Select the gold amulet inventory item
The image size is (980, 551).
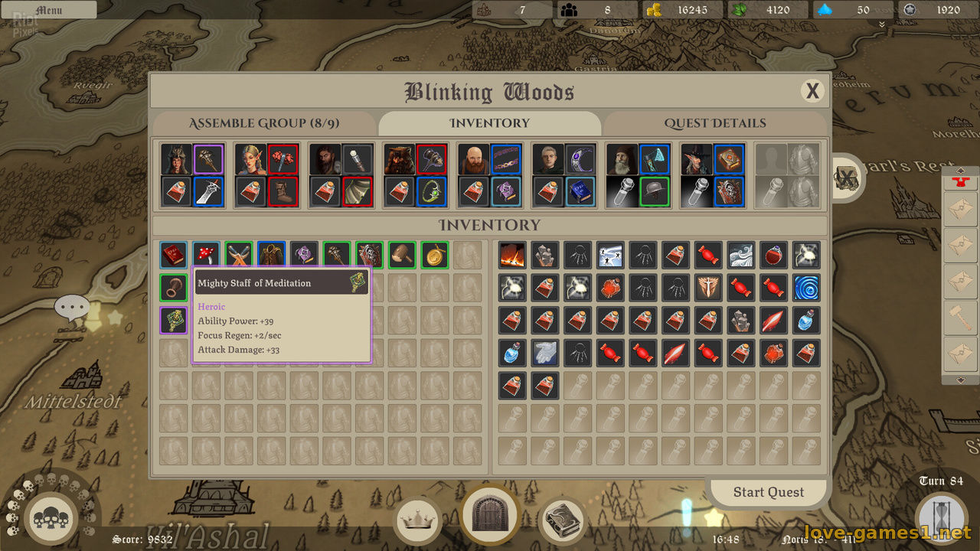click(435, 255)
